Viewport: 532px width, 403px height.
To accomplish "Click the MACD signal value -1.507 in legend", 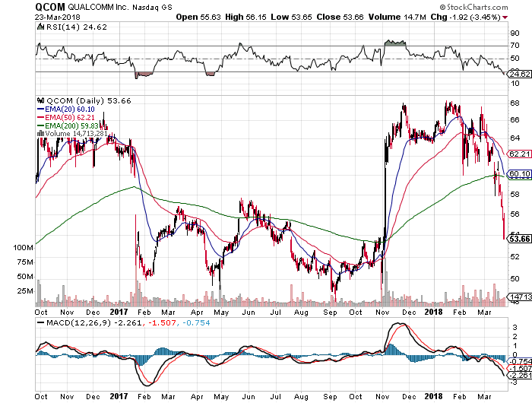I will pos(164,322).
